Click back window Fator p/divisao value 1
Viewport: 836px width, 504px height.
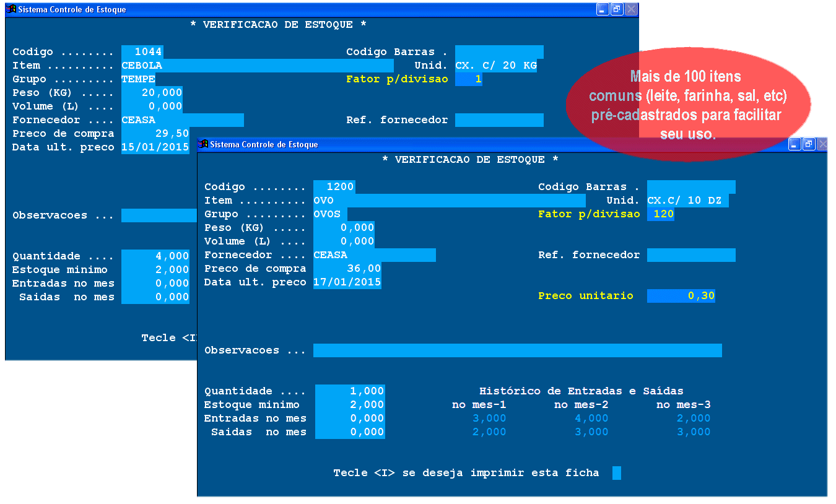click(469, 79)
